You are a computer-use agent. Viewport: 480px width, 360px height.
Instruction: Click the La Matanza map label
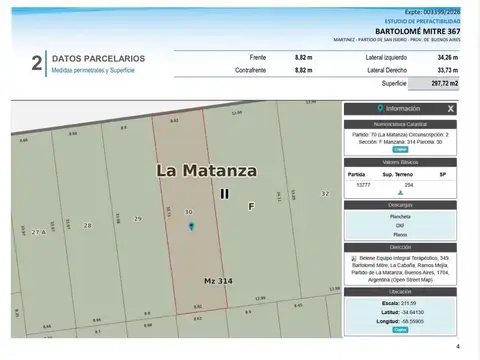pyautogui.click(x=207, y=171)
